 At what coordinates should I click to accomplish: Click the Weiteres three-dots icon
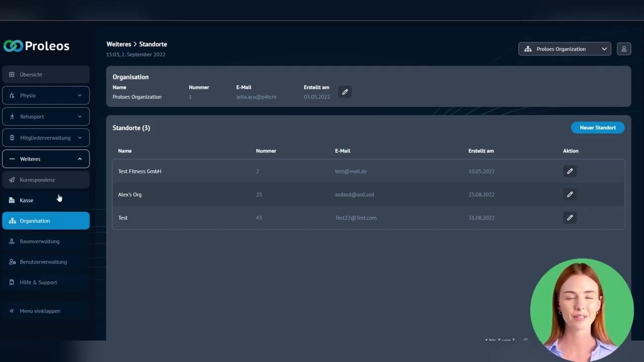(12, 159)
